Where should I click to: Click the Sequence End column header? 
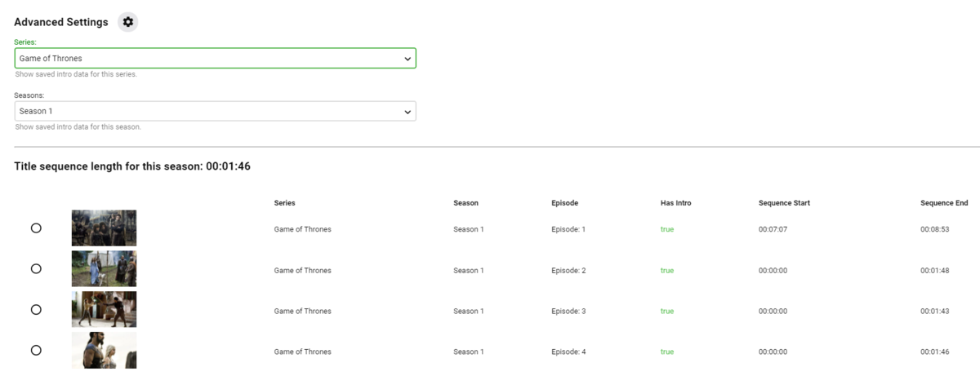[943, 203]
